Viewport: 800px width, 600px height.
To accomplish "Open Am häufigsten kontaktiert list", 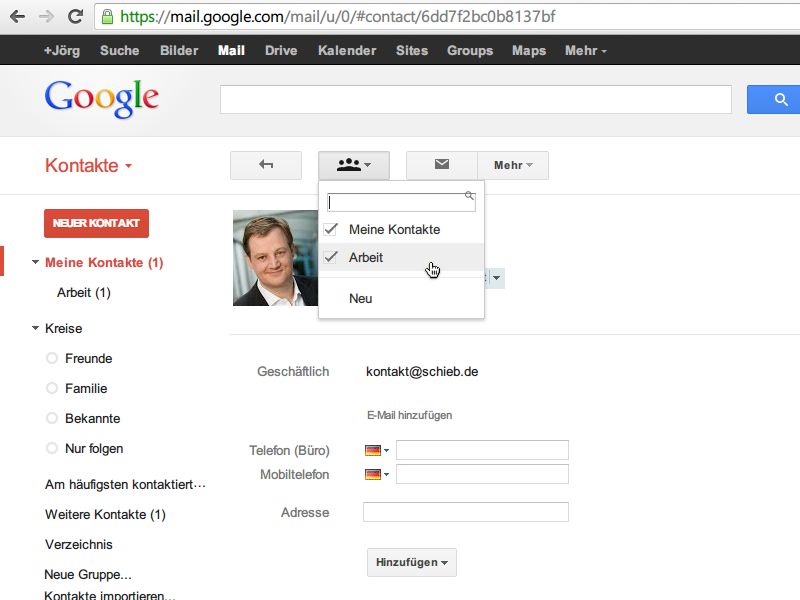I will pos(125,484).
